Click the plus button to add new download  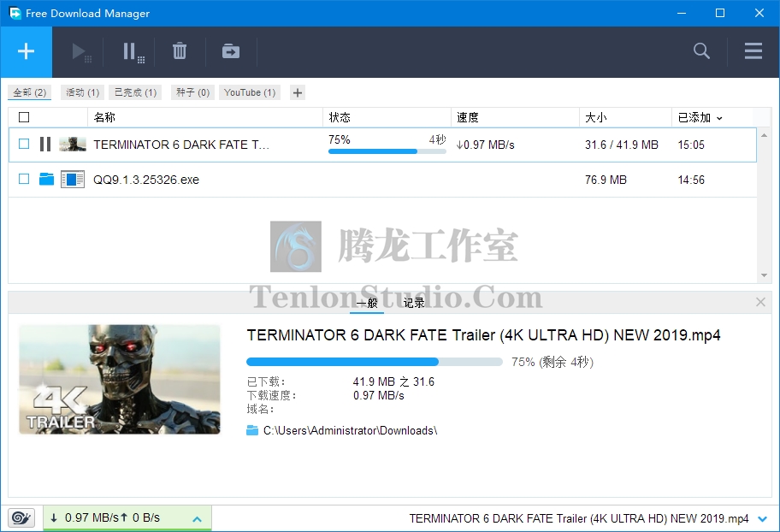point(26,52)
